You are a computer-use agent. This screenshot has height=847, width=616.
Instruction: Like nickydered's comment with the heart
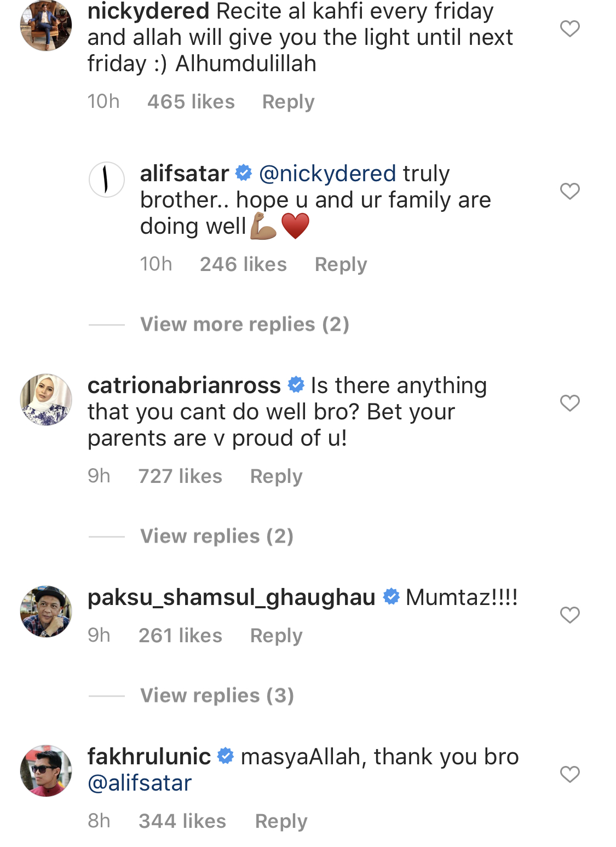(569, 28)
